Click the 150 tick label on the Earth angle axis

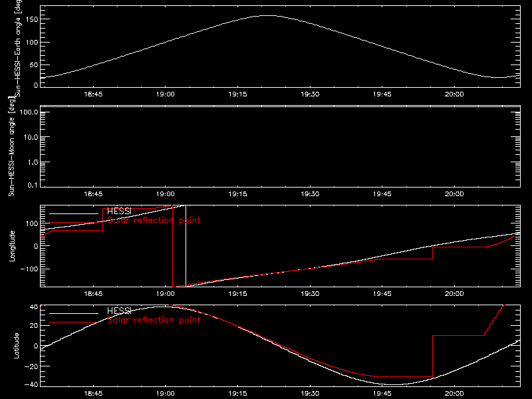point(33,20)
